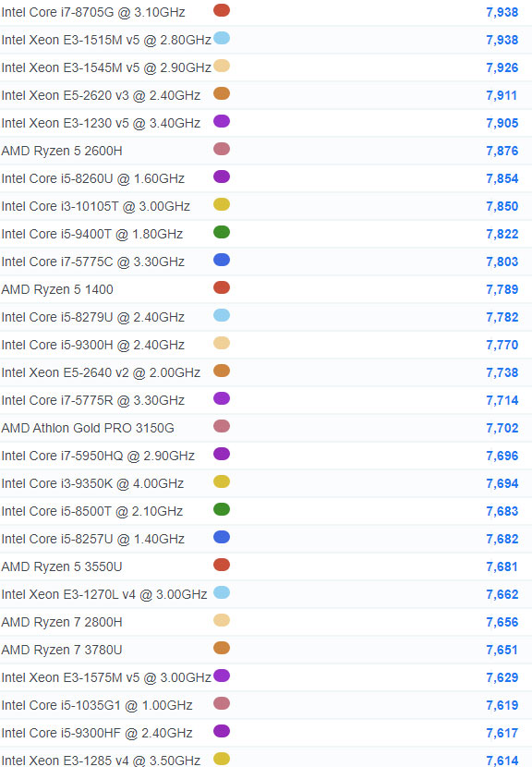Image resolution: width=532 pixels, height=767 pixels.
Task: Click the green dot beside Core i5-9400T
Action: pyautogui.click(x=222, y=232)
